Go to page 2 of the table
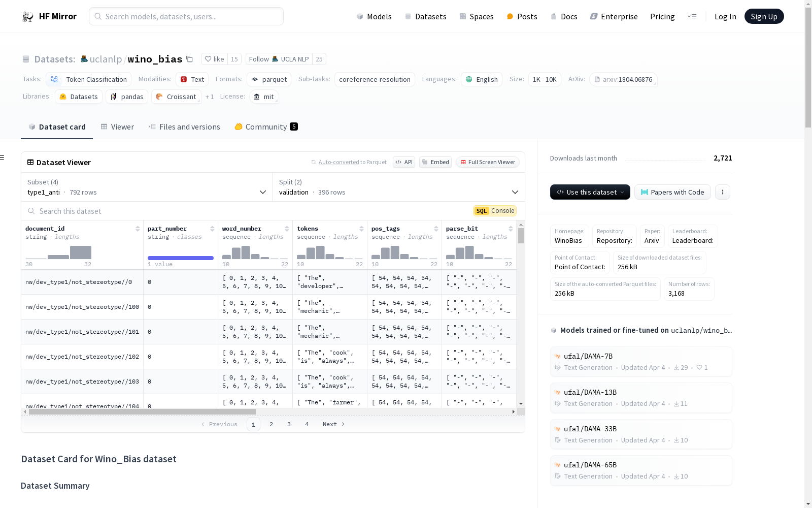This screenshot has height=508, width=812. (271, 424)
